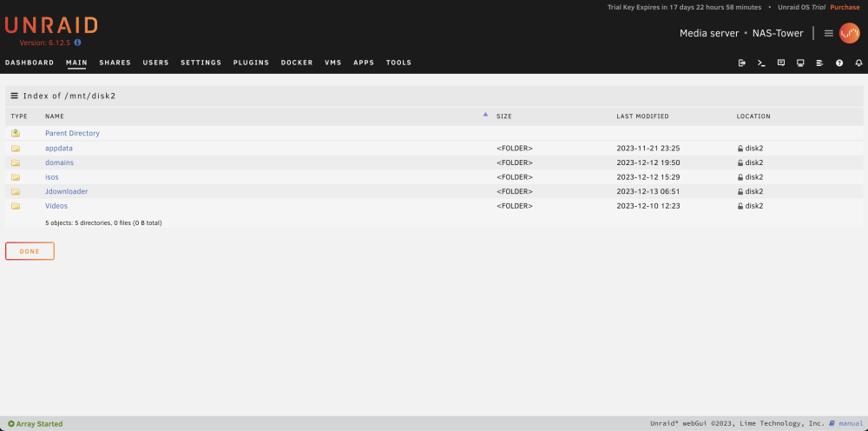This screenshot has width=868, height=431.
Task: Open the domains folder link
Action: [59, 162]
